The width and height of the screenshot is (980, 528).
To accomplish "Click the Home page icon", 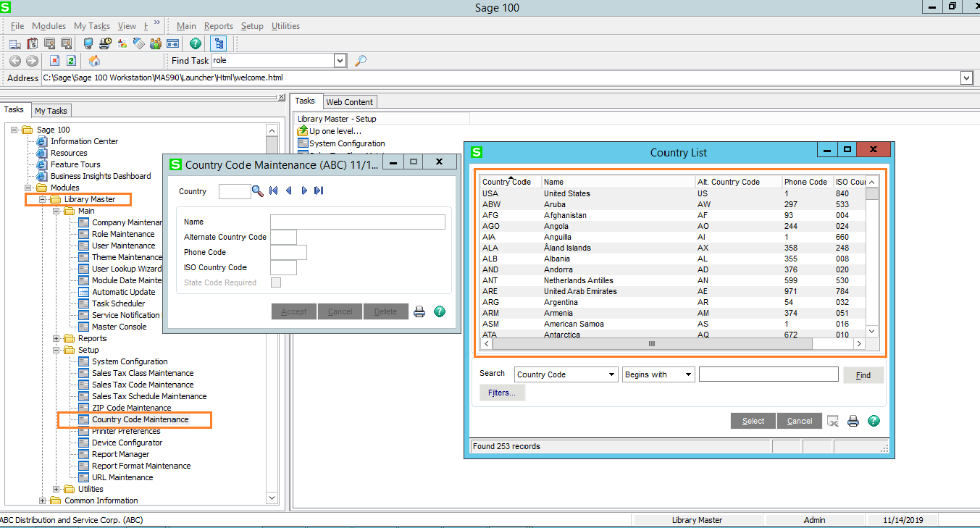I will tap(94, 61).
